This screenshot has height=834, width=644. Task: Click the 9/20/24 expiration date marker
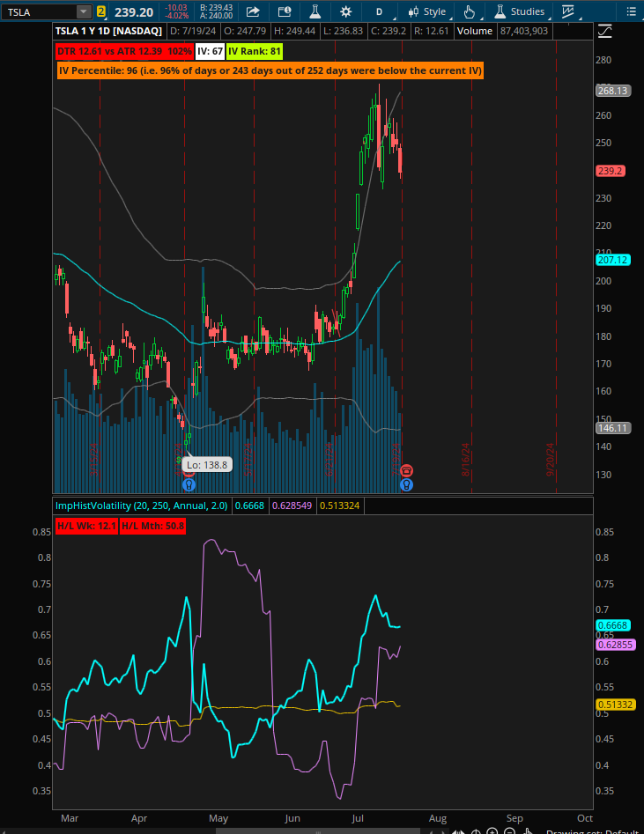(x=551, y=460)
